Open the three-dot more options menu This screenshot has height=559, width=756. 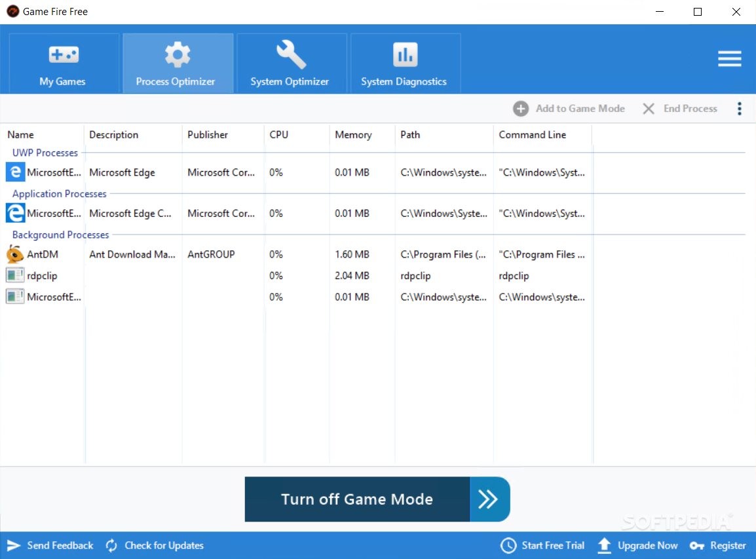pos(739,109)
